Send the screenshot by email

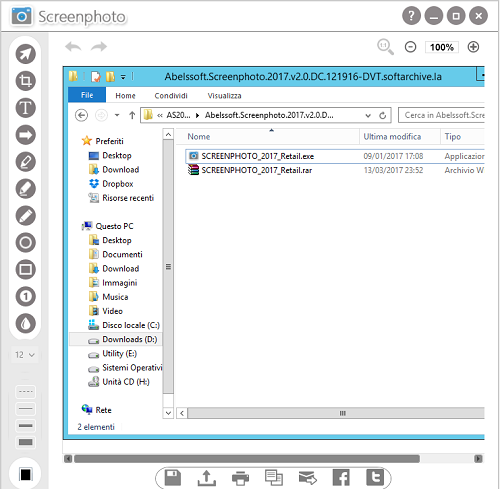(307, 478)
